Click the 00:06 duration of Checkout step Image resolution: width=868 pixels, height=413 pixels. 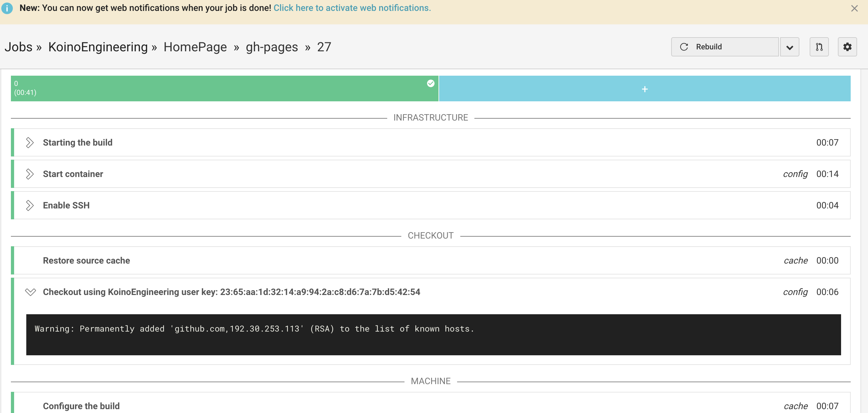coord(827,292)
